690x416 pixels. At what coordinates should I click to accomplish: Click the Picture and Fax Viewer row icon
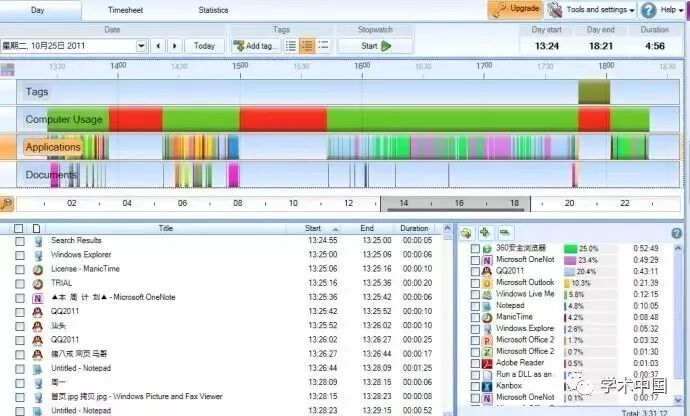38,397
